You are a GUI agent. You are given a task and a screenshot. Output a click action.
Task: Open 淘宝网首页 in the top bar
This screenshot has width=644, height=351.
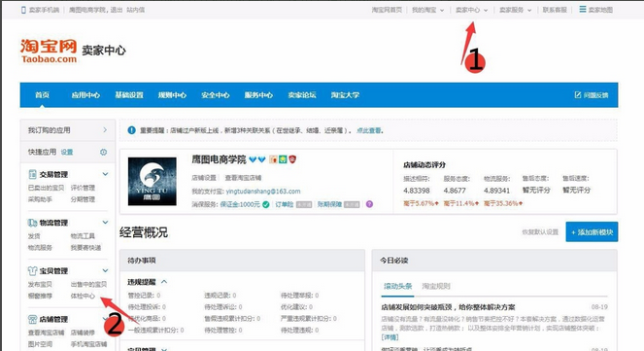387,10
